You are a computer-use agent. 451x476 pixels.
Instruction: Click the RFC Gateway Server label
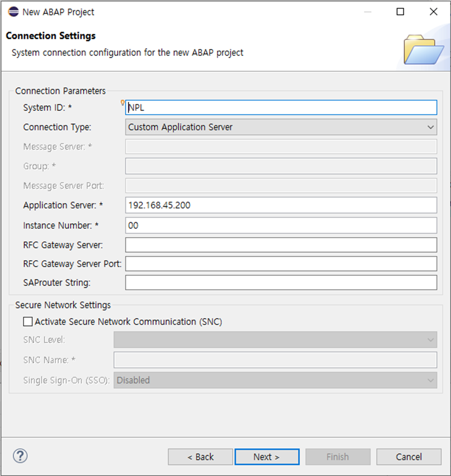(63, 245)
